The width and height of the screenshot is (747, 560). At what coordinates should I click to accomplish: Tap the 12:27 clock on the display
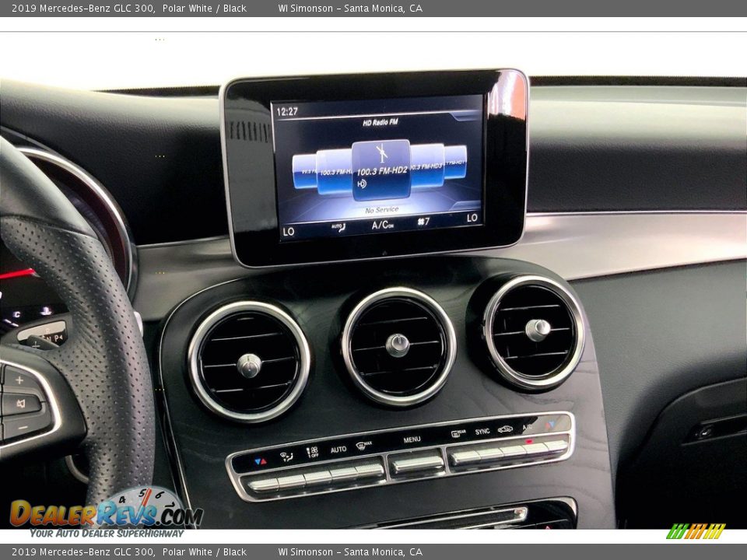(x=287, y=111)
